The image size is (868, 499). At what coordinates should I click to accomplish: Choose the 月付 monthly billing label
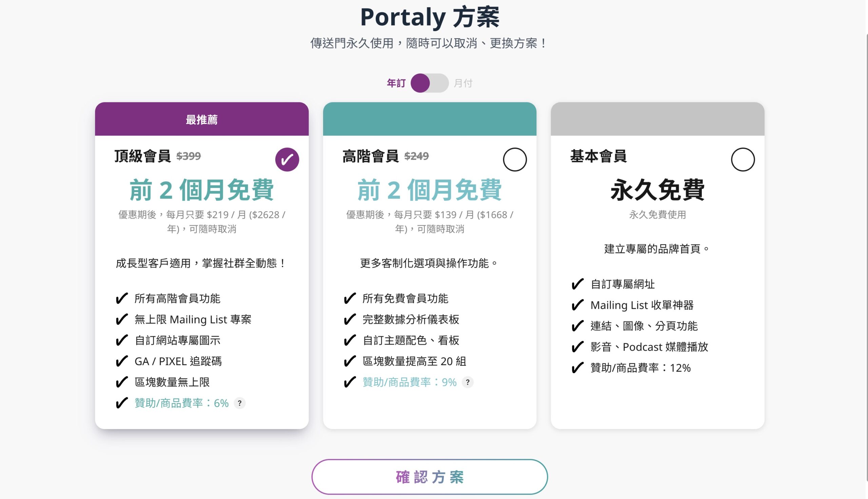463,83
